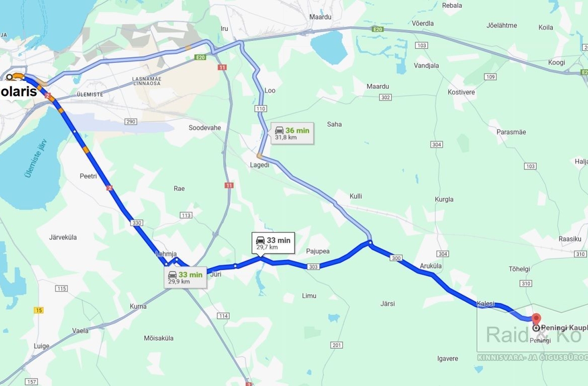The width and height of the screenshot is (588, 386).
Task: Click the red destination pin at Peningi
Action: click(536, 319)
